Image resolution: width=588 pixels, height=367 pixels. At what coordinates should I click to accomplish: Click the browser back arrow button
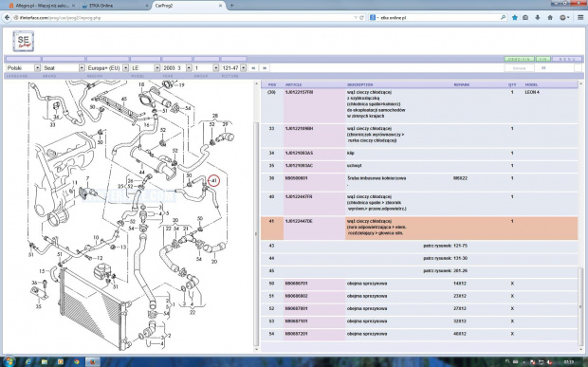8,18
